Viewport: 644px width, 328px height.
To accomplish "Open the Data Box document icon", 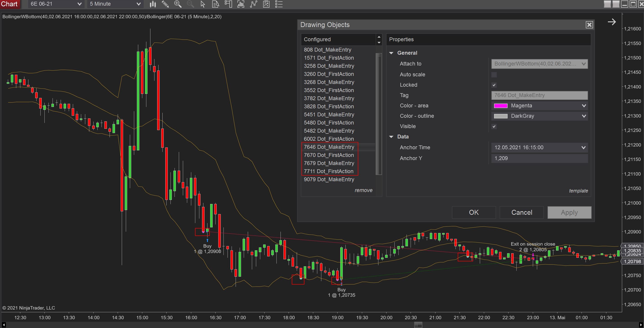I will (216, 4).
